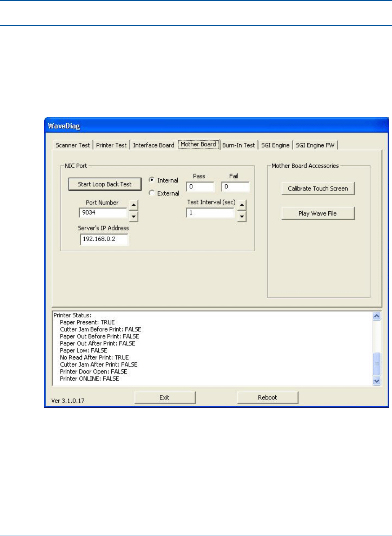Image resolution: width=392 pixels, height=536 pixels.
Task: Open the SGI Engine tab
Action: (x=275, y=145)
